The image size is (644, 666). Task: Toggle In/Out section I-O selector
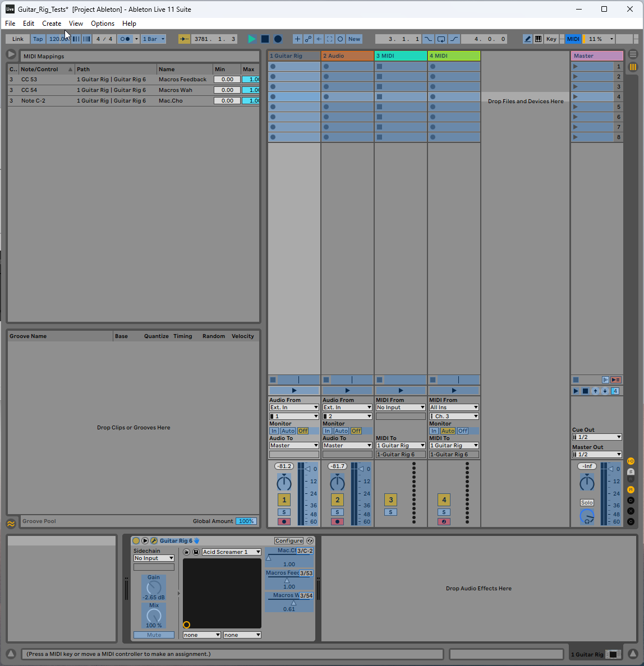(631, 461)
